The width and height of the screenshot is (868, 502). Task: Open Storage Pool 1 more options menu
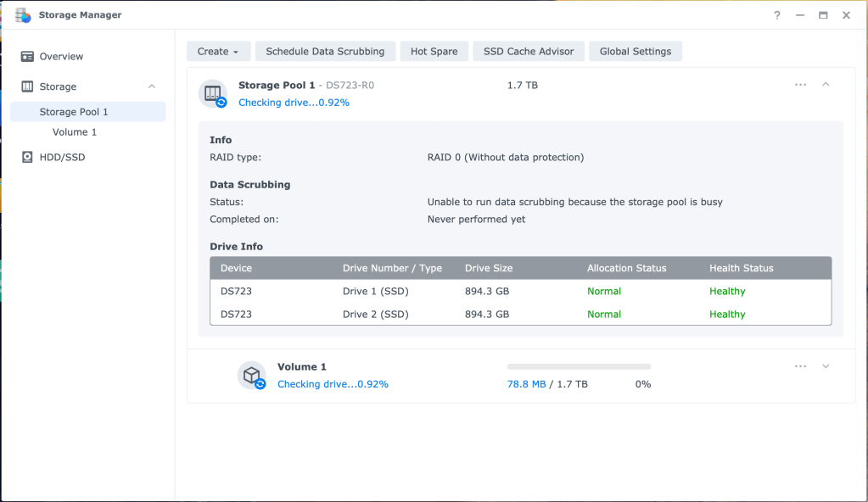(x=800, y=85)
